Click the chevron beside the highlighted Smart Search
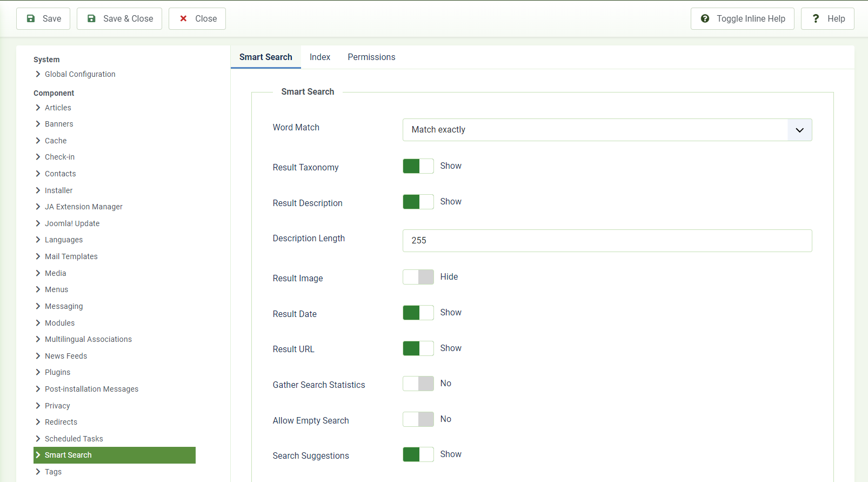This screenshot has height=482, width=868. [x=38, y=455]
